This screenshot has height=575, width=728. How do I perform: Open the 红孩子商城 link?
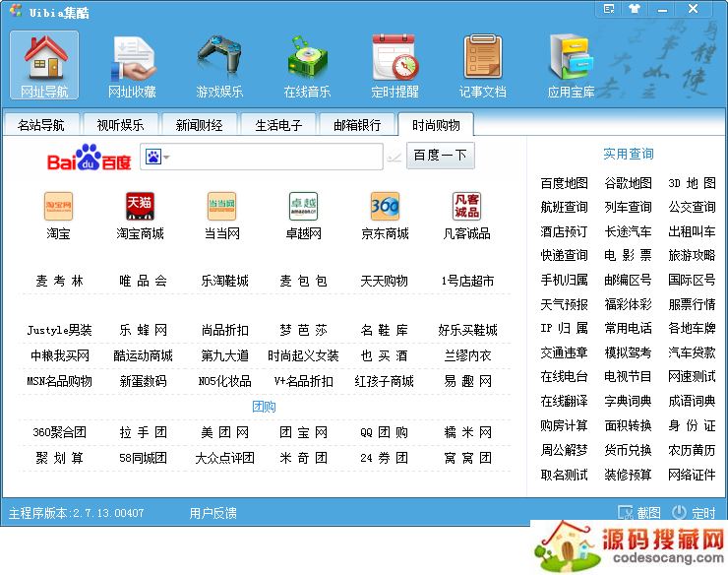pyautogui.click(x=385, y=381)
